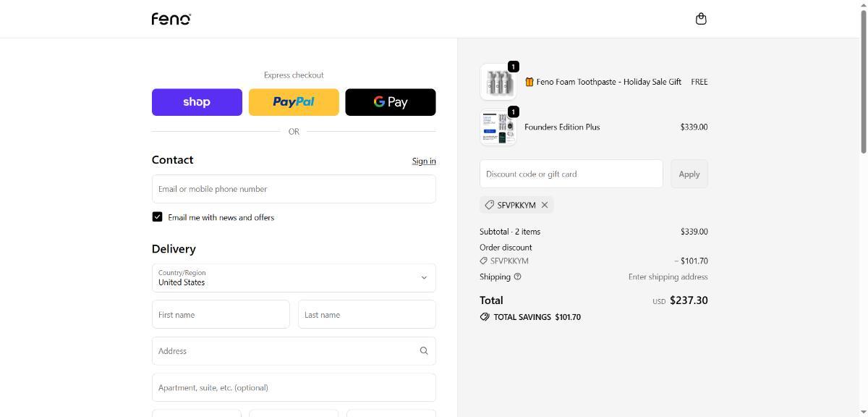This screenshot has height=417, width=868.
Task: Select the Last name input field
Action: click(x=367, y=315)
